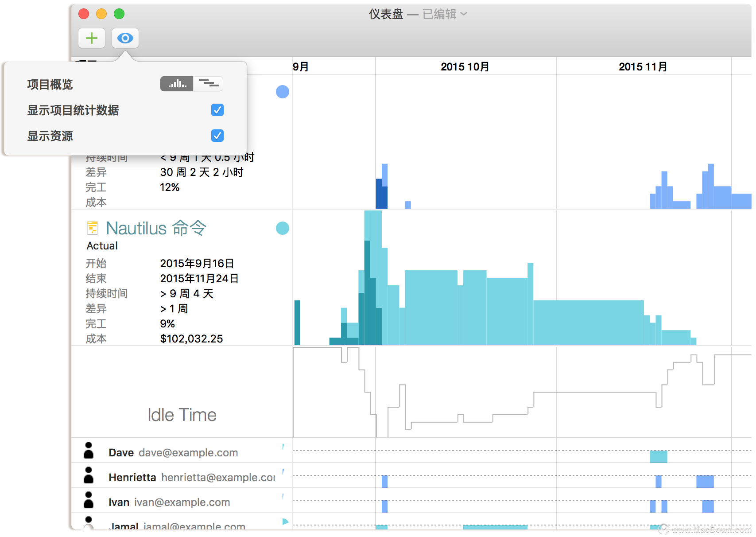Click cost value $102,032.25
Viewport: 756px width, 537px height.
click(191, 339)
